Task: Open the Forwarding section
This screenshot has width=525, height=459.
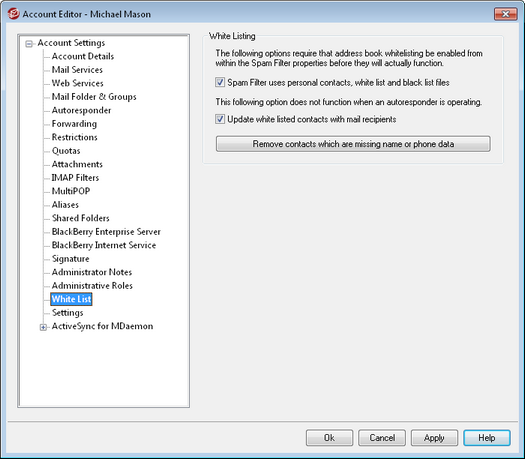Action: pyautogui.click(x=74, y=124)
